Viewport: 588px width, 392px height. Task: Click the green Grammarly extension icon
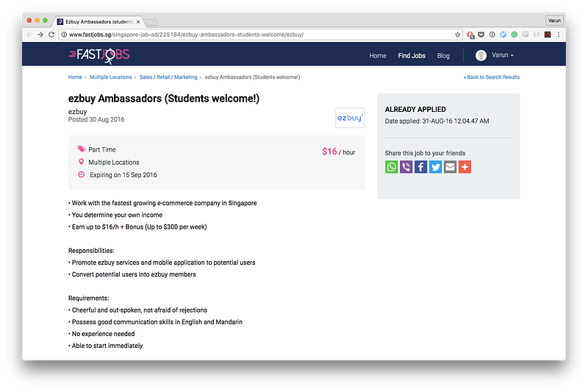[514, 35]
